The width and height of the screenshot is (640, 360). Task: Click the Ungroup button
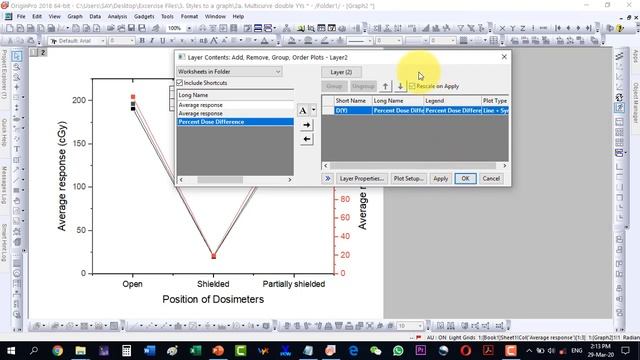click(x=363, y=86)
